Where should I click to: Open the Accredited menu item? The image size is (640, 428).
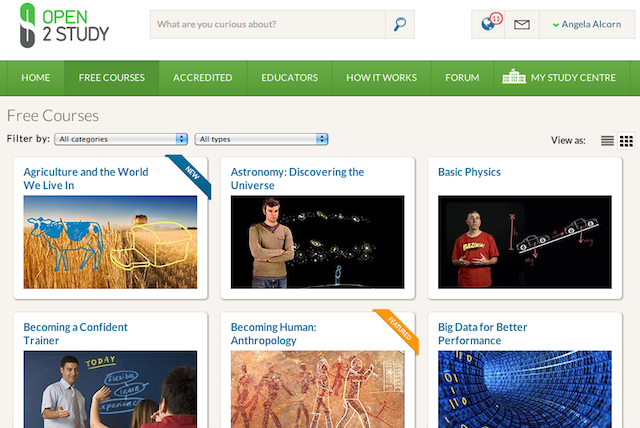[202, 78]
